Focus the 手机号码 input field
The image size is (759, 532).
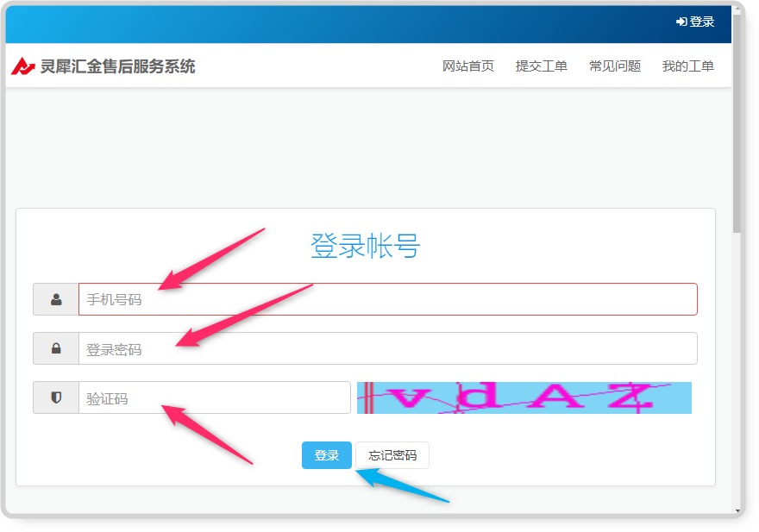pyautogui.click(x=387, y=300)
